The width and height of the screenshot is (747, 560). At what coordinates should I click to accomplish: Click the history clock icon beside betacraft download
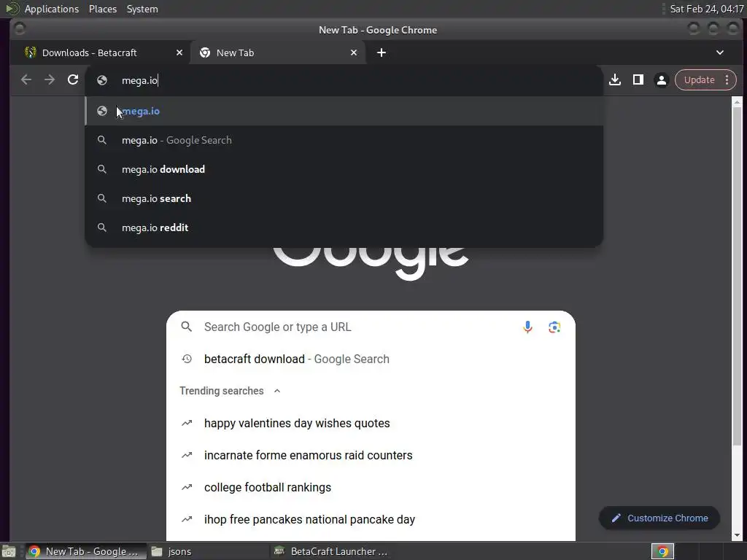point(187,359)
